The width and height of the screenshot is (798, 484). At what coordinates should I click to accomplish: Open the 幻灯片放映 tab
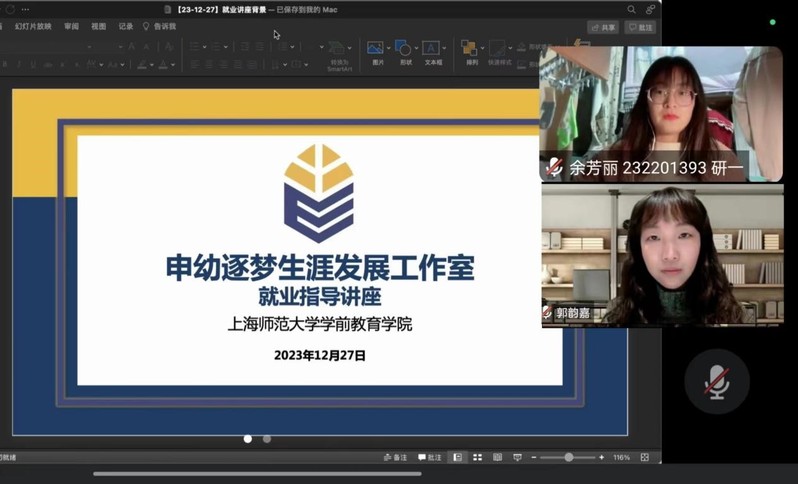click(x=33, y=26)
